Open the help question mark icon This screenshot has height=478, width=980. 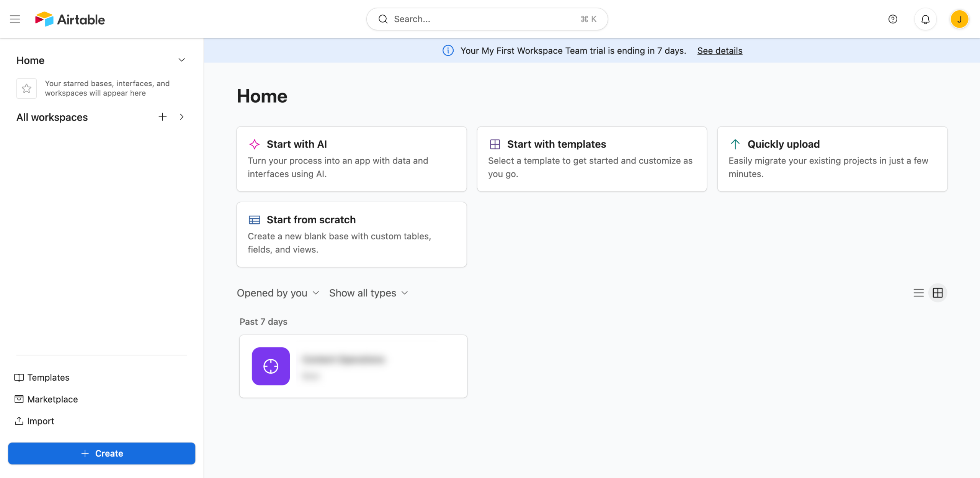coord(893,19)
